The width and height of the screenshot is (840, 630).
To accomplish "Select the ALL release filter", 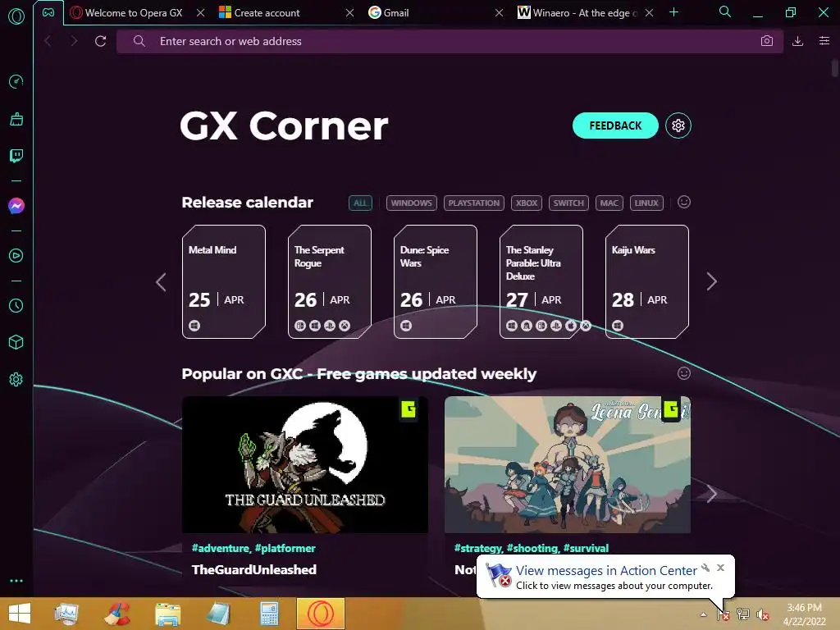I will 360,203.
